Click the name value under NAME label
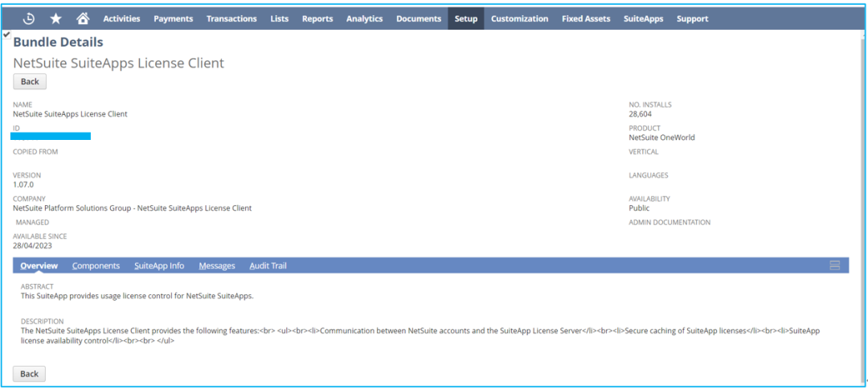The width and height of the screenshot is (868, 390). click(x=70, y=114)
